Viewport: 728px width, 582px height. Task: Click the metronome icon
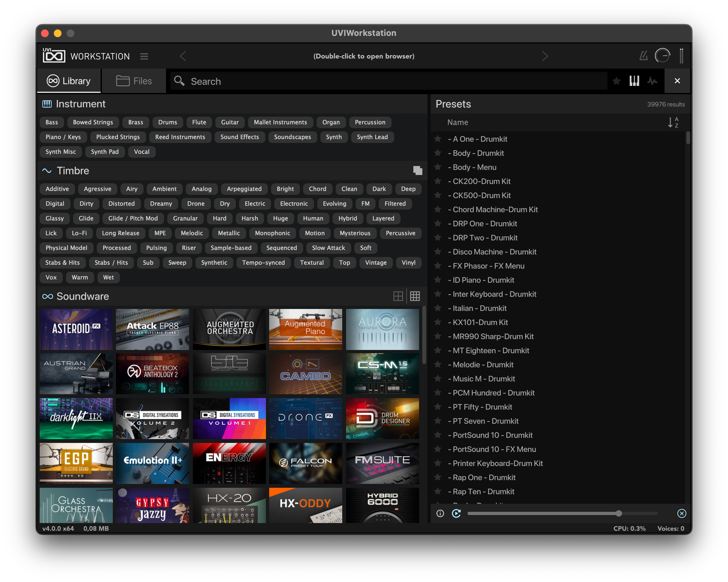[643, 56]
